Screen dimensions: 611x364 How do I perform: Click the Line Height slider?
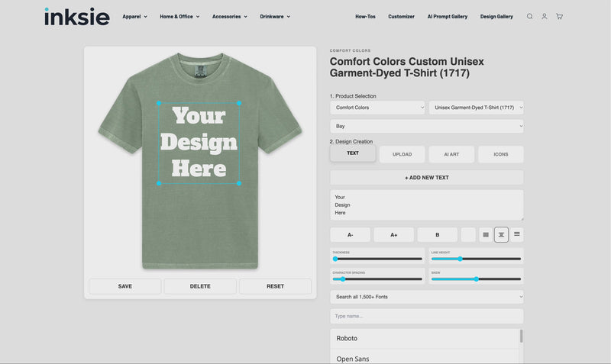click(x=476, y=259)
